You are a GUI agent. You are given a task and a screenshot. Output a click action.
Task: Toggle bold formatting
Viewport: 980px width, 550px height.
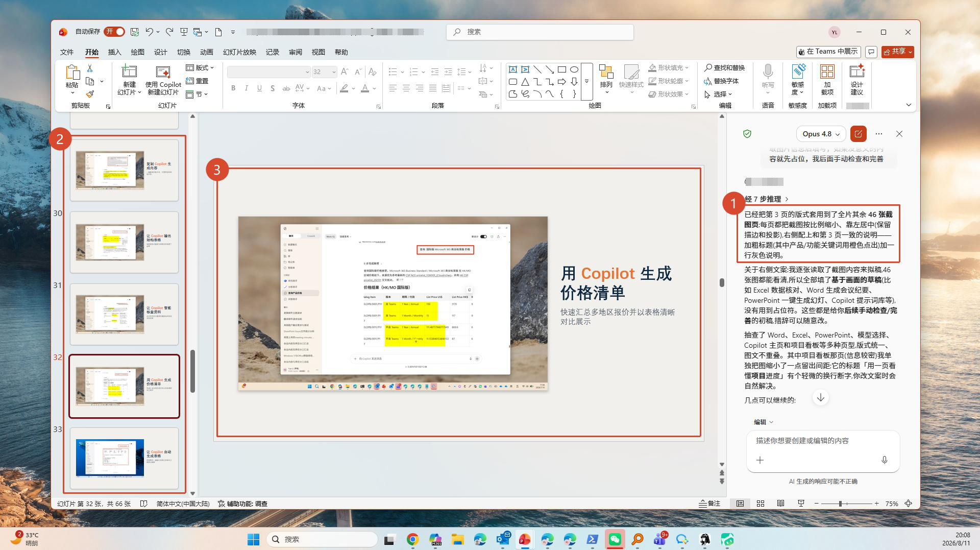tap(233, 88)
